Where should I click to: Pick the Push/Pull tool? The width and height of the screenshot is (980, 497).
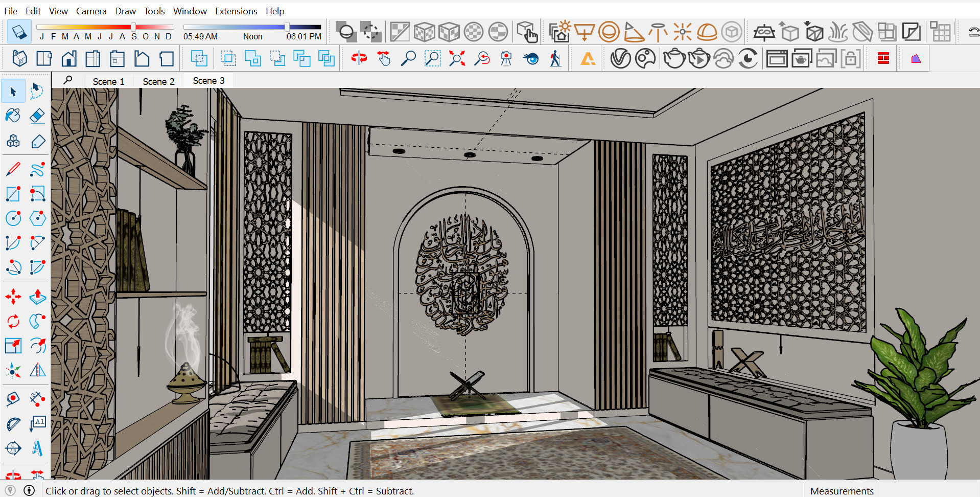pyautogui.click(x=37, y=296)
